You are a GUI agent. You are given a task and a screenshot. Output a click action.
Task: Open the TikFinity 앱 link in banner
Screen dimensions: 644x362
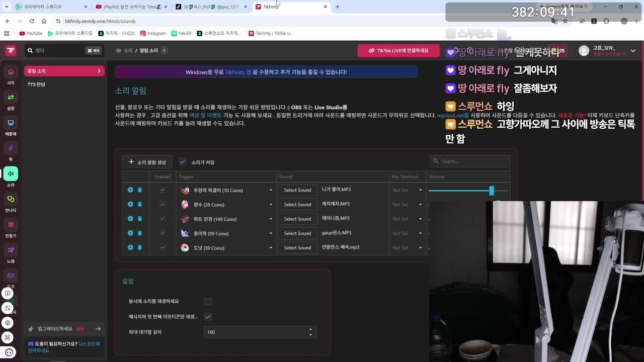(238, 72)
